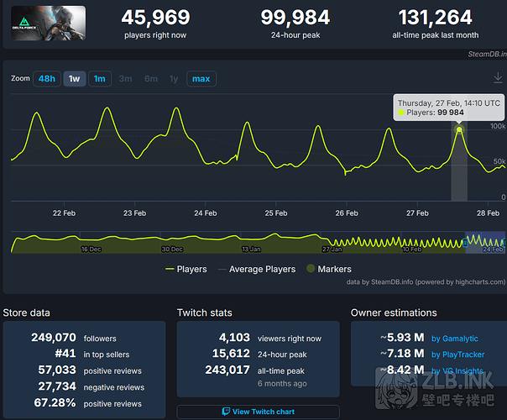Select 6m zoom range
507x420 pixels.
[x=150, y=79]
